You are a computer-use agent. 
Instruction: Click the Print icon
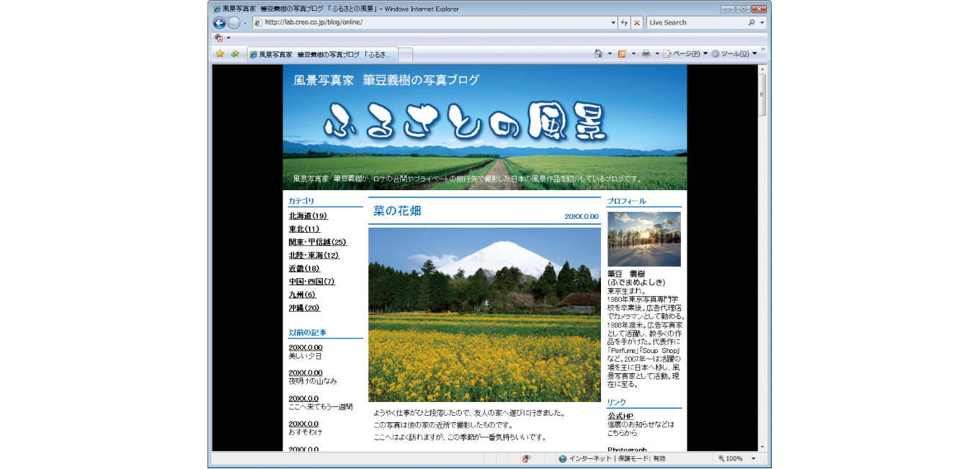point(646,54)
